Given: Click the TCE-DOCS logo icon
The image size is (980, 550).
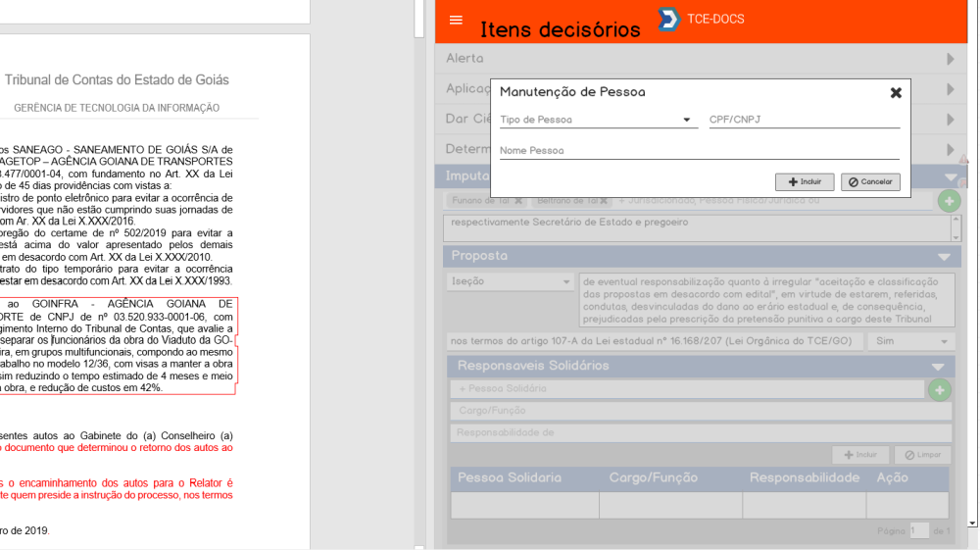Looking at the screenshot, I should pyautogui.click(x=669, y=20).
